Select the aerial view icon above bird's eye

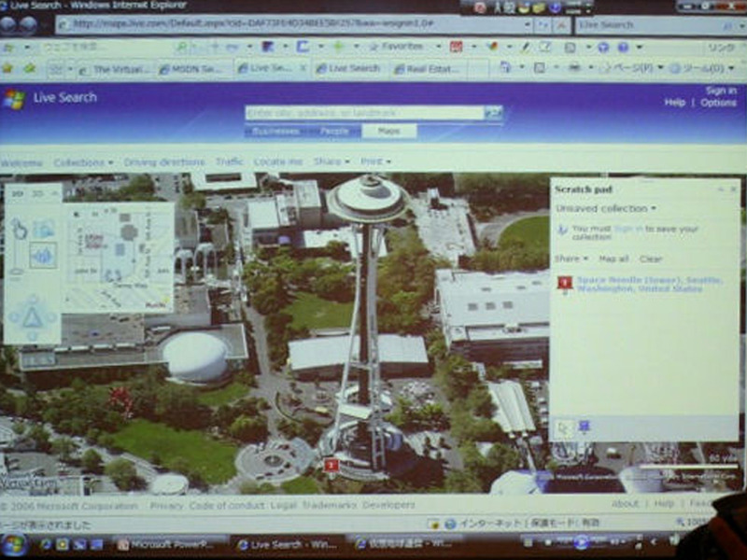[x=43, y=229]
